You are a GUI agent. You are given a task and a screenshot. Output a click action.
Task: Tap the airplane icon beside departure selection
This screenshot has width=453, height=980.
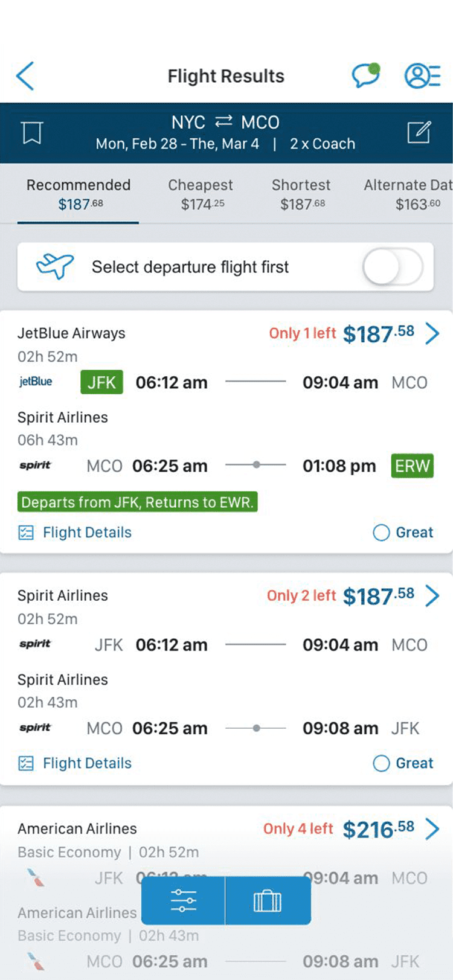tap(54, 266)
